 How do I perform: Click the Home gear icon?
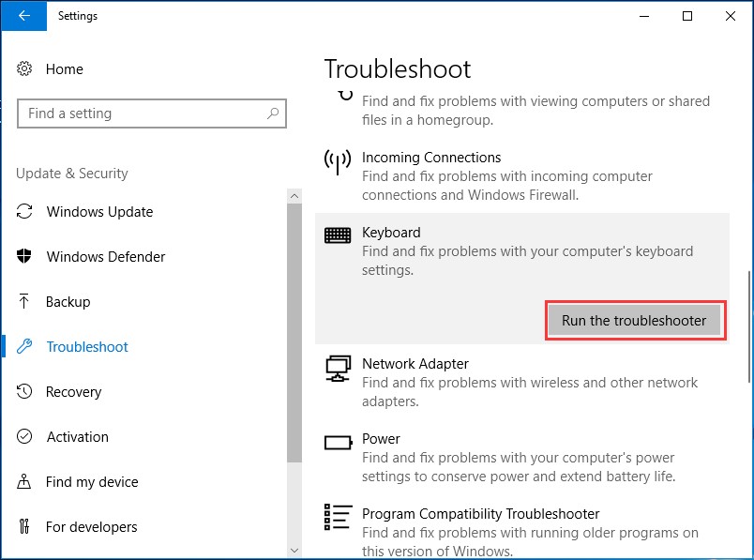click(x=25, y=68)
